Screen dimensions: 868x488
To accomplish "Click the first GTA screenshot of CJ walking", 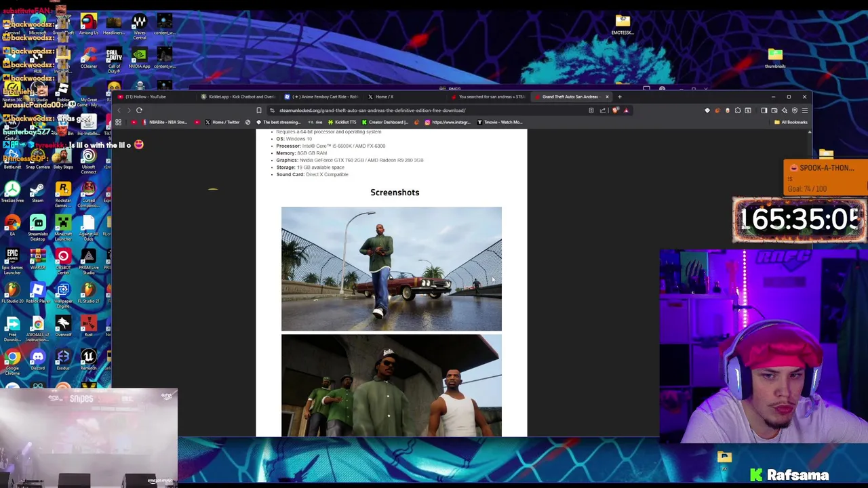I will [x=391, y=269].
